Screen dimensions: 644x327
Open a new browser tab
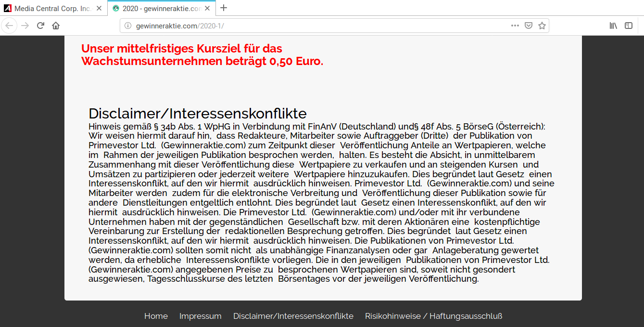click(223, 8)
